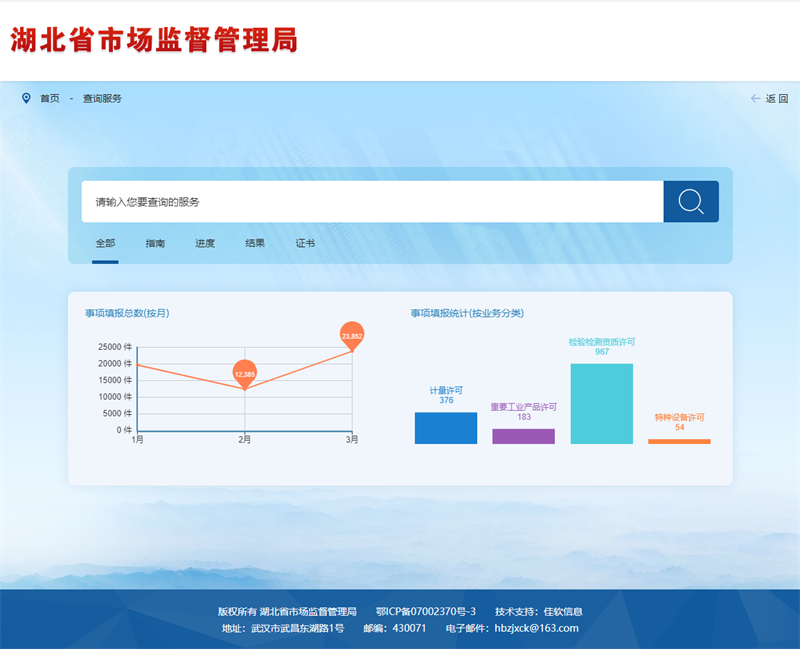Switch to the 进度 tab
This screenshot has width=800, height=649.
click(205, 243)
